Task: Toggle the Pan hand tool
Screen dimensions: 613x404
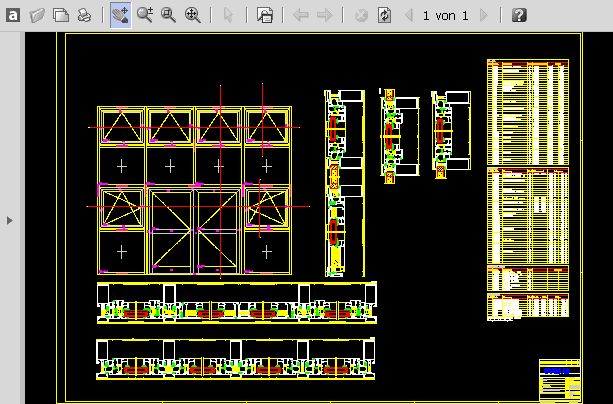Action: tap(120, 15)
